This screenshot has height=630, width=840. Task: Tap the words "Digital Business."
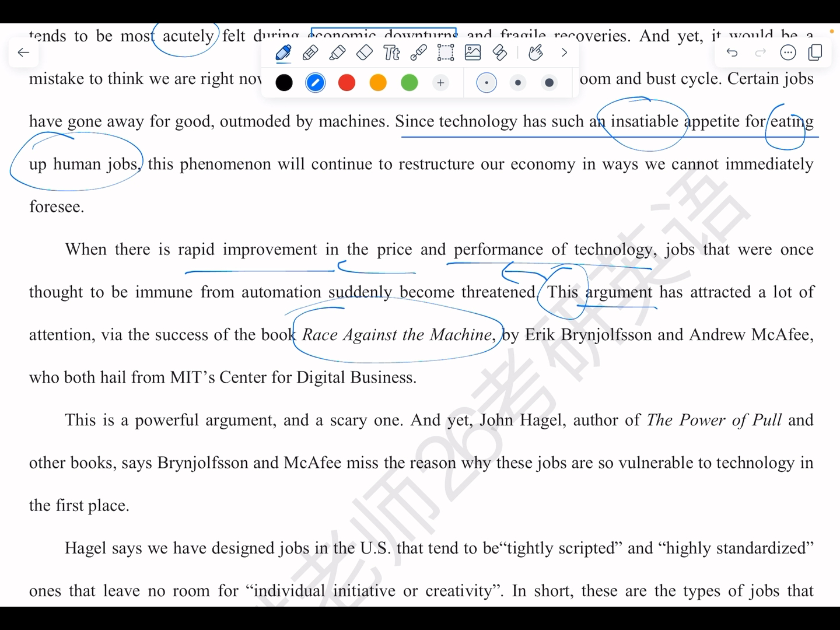pos(356,377)
